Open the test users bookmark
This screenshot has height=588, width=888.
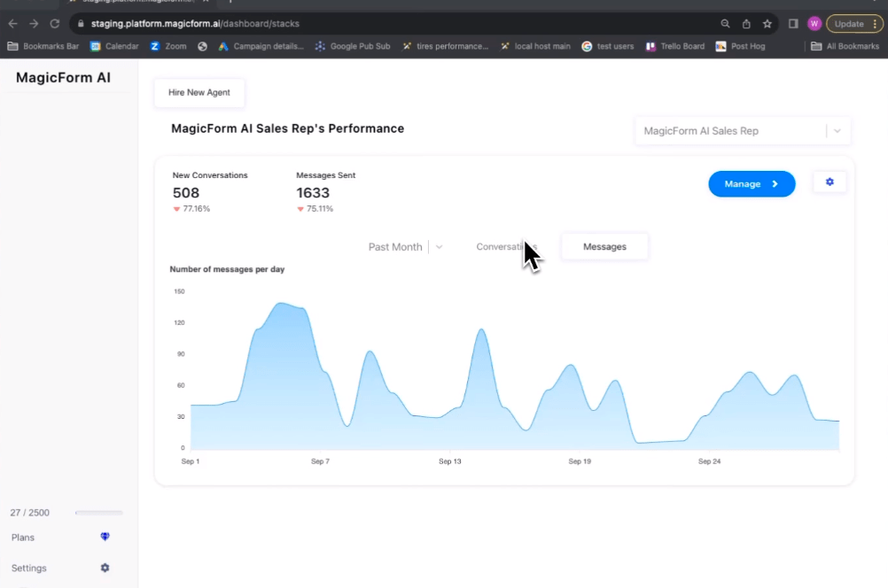coord(608,46)
